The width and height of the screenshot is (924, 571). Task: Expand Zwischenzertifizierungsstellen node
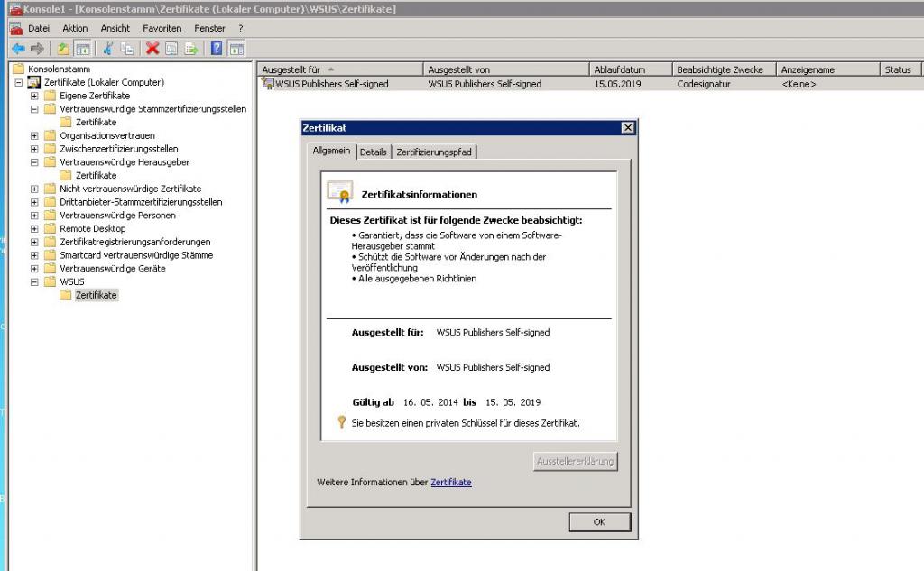34,149
